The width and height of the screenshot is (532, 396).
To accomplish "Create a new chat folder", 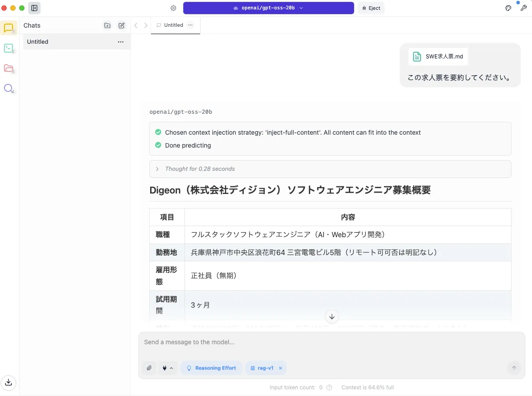I will tap(107, 25).
